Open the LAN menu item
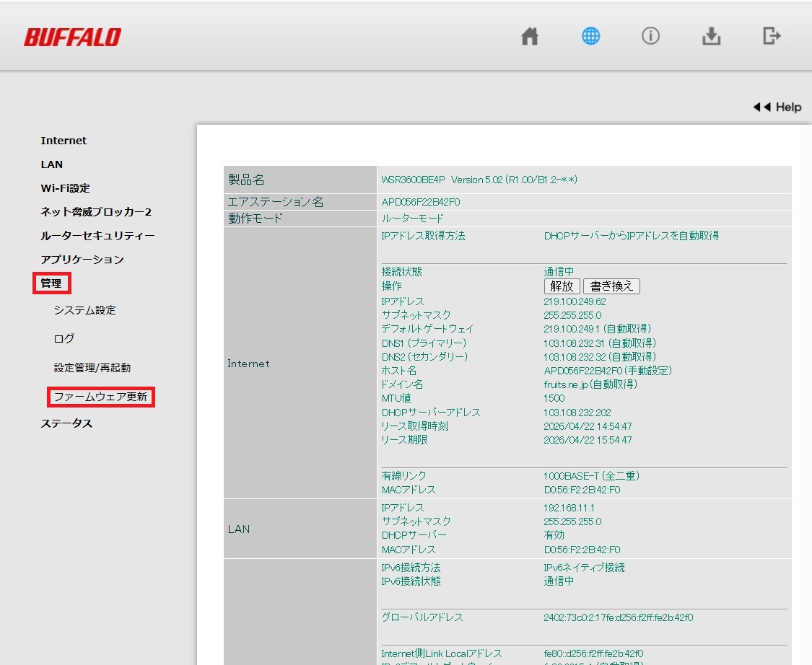The width and height of the screenshot is (812, 665). coord(52,164)
